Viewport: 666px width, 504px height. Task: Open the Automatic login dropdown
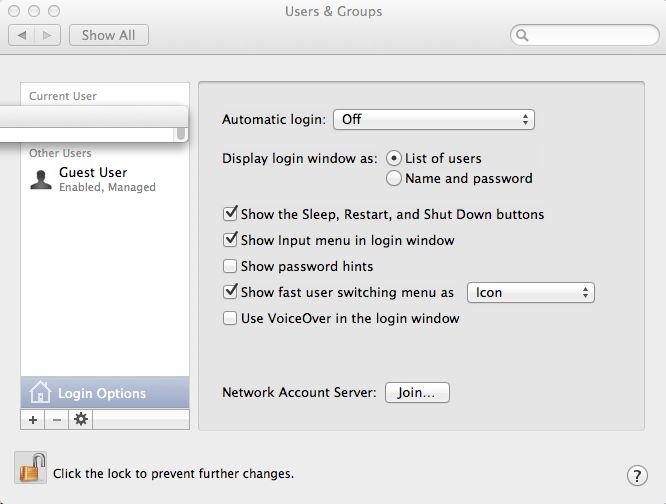coord(434,119)
